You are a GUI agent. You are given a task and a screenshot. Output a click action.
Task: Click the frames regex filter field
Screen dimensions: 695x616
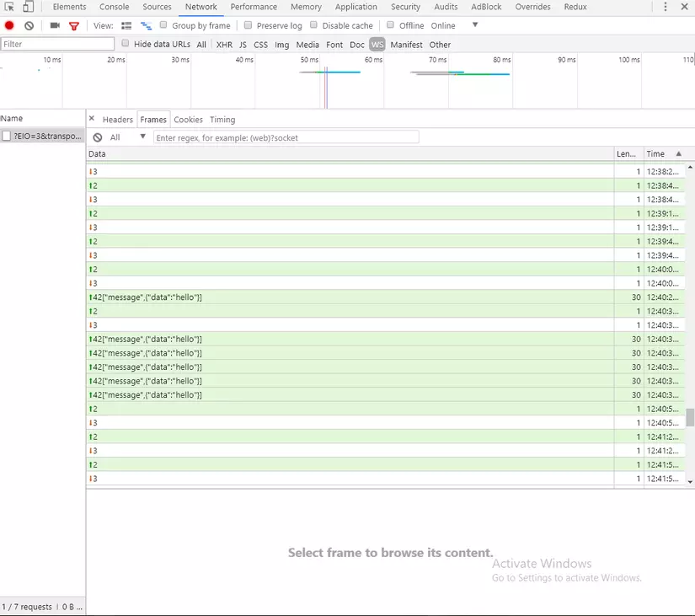point(286,137)
